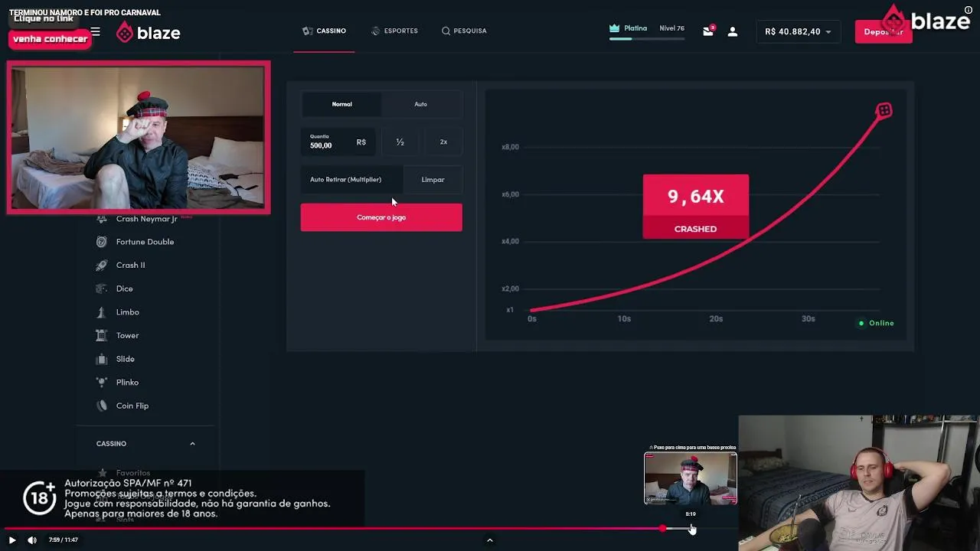Screen dimensions: 980x551
Task: Switch to the Auto bet mode tab
Action: point(421,104)
